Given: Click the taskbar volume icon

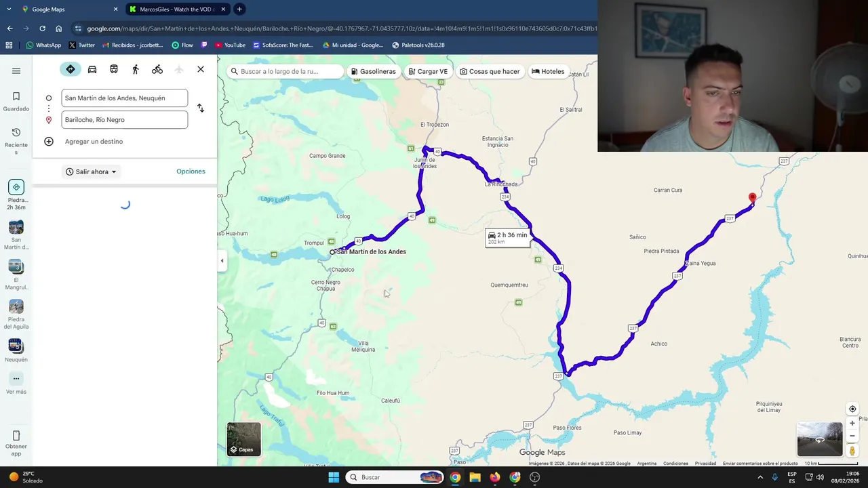Looking at the screenshot, I should pos(820,477).
